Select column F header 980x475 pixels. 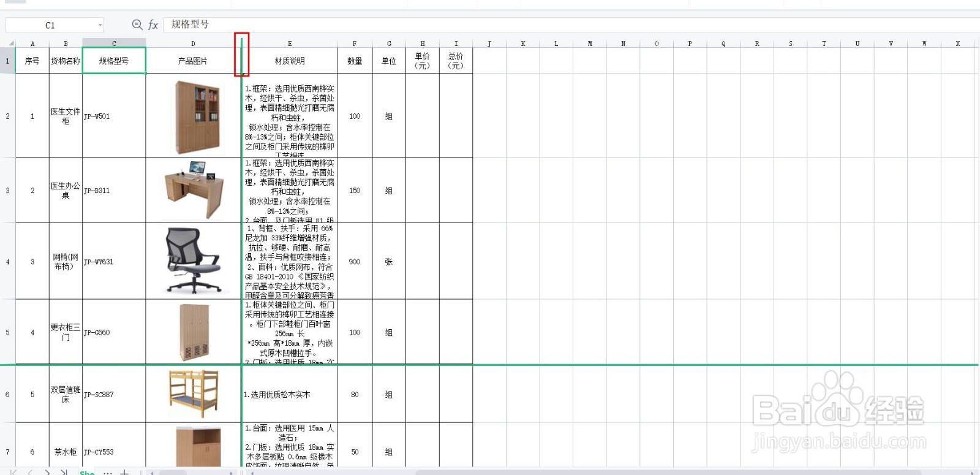(355, 44)
